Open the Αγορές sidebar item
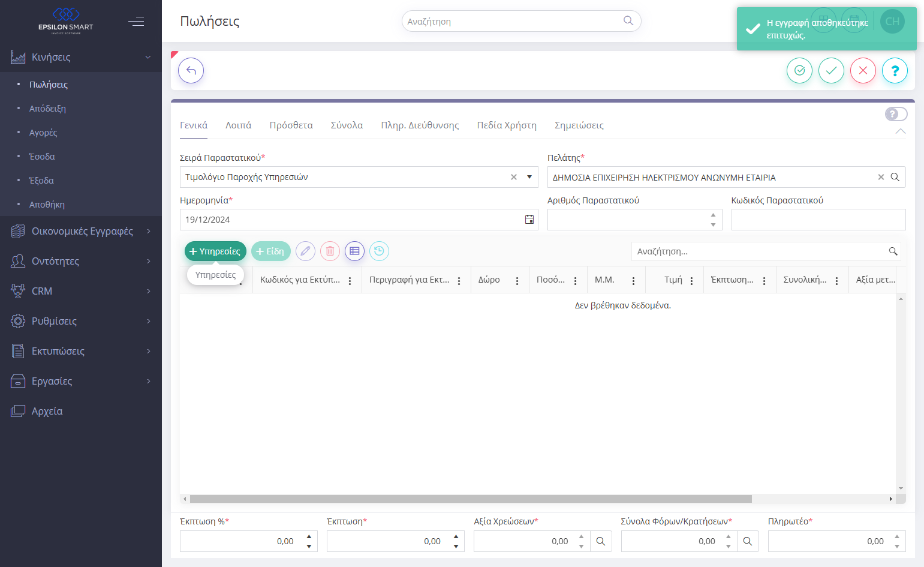 pos(43,133)
